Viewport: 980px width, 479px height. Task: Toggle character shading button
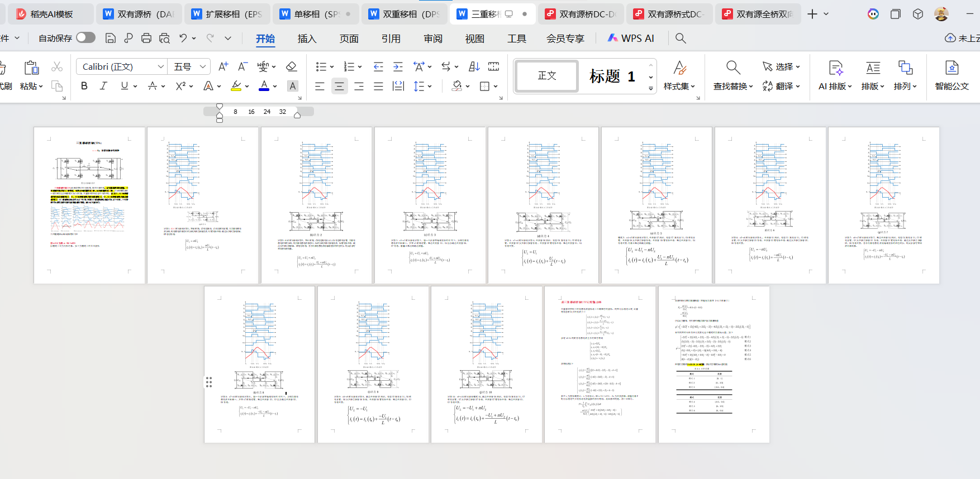[x=292, y=86]
